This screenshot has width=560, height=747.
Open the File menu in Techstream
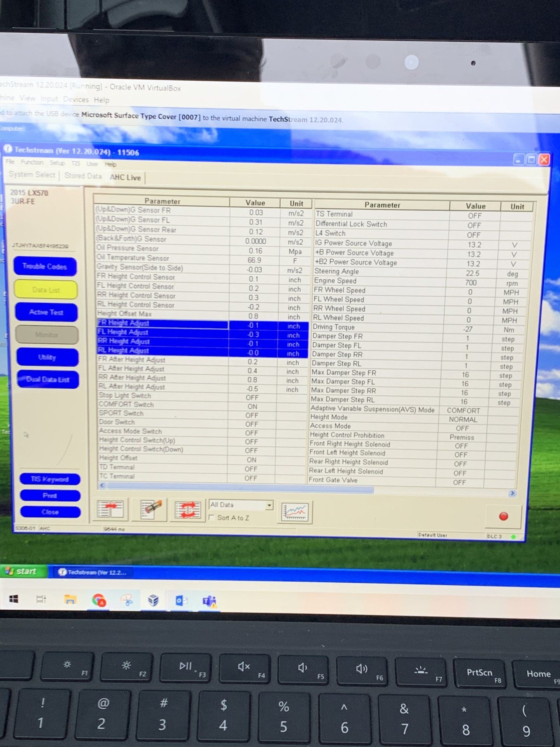click(x=10, y=161)
